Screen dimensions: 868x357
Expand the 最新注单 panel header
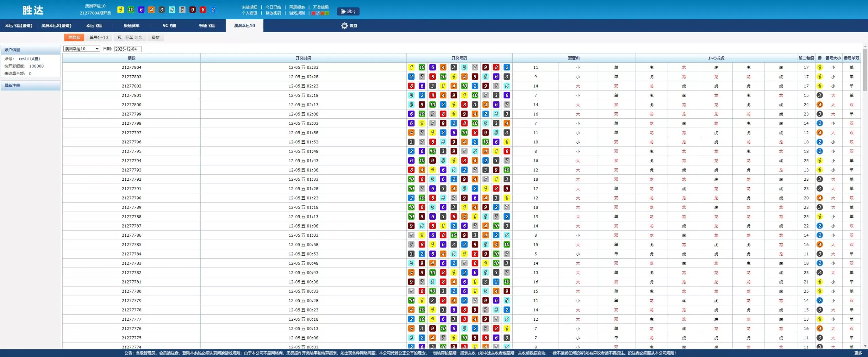(31, 85)
